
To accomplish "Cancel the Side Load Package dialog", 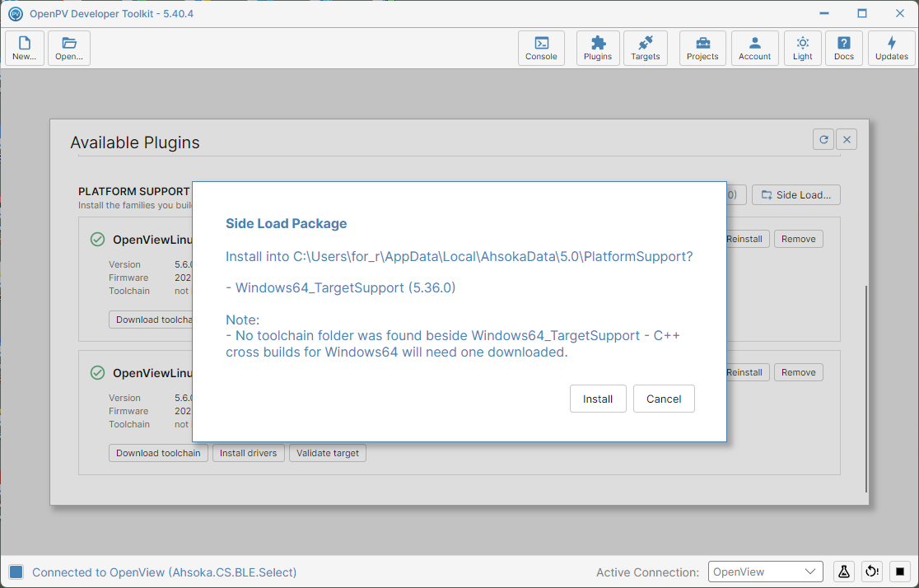I will (x=664, y=399).
